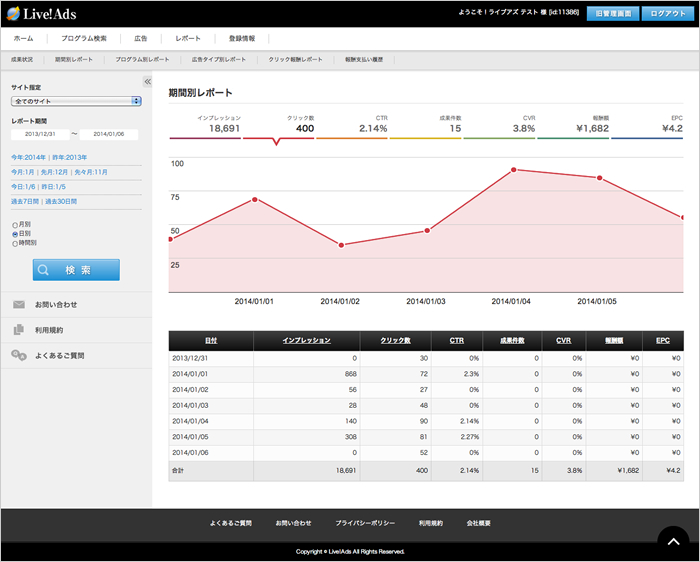Click the documents icon for 利用規約
Screen dimensions: 700x562
19,329
